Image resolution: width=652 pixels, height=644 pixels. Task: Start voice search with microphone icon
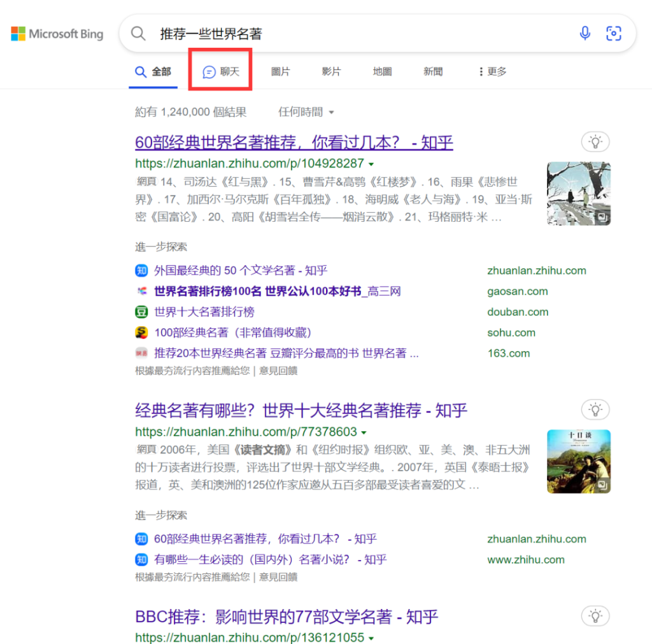pos(585,33)
